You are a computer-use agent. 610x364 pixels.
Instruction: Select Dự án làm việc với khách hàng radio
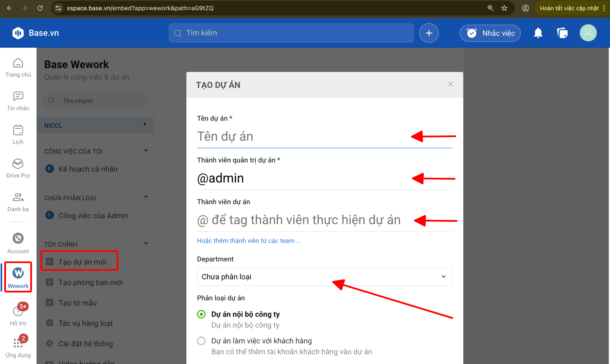tap(201, 341)
